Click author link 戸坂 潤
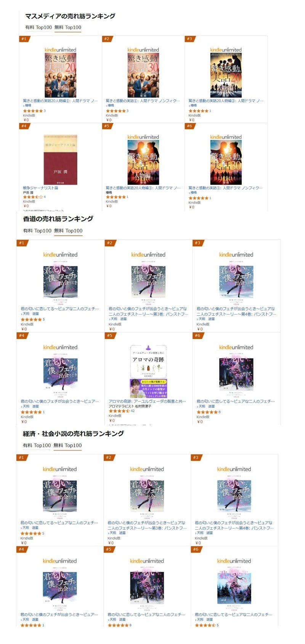This screenshot has width=305, height=644. (x=29, y=193)
